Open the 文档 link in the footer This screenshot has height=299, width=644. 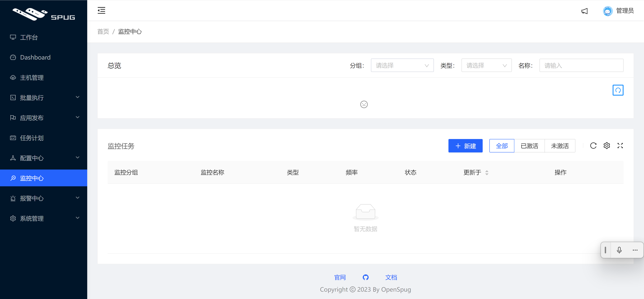391,277
